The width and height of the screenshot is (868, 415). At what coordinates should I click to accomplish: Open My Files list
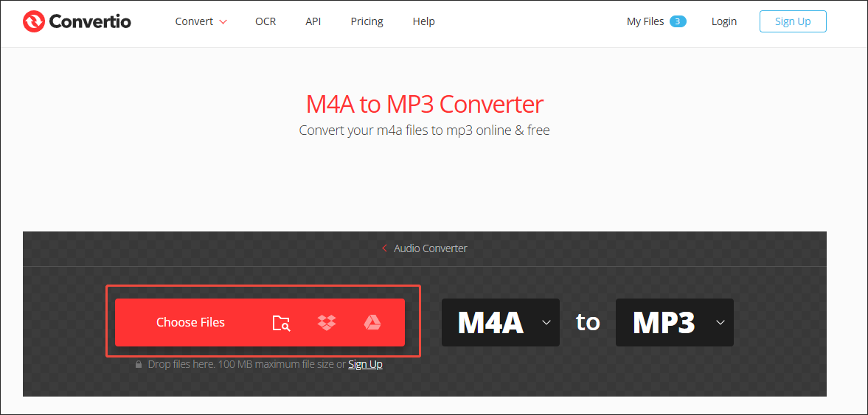(x=645, y=21)
